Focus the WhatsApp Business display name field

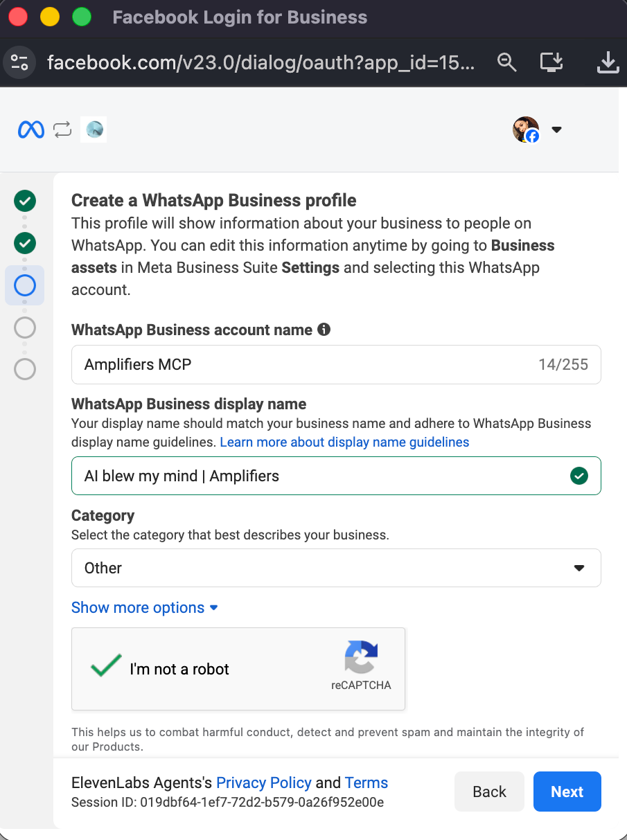tap(336, 476)
